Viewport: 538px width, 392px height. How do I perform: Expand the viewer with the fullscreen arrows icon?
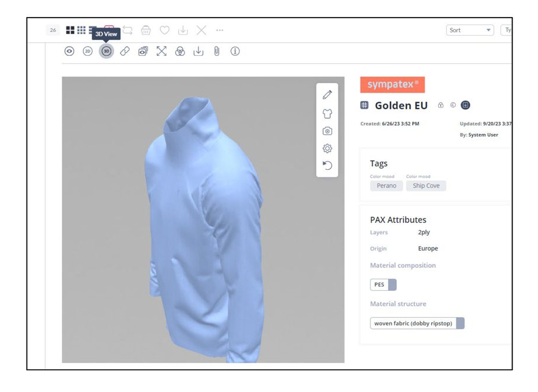[162, 52]
